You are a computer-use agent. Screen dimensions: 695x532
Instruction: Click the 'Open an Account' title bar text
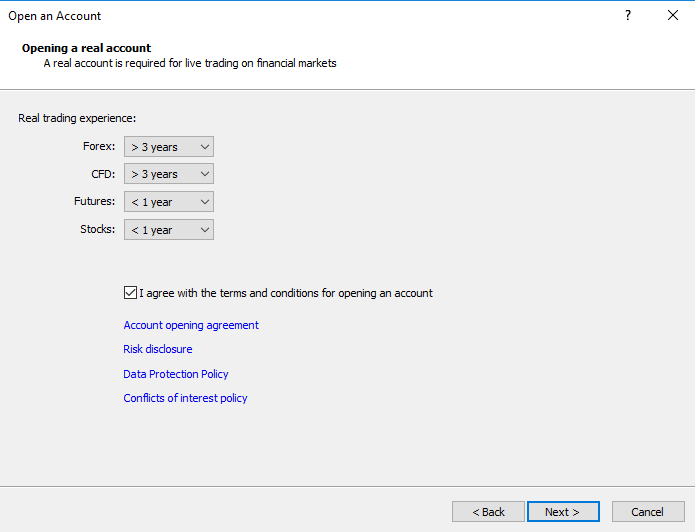[55, 16]
